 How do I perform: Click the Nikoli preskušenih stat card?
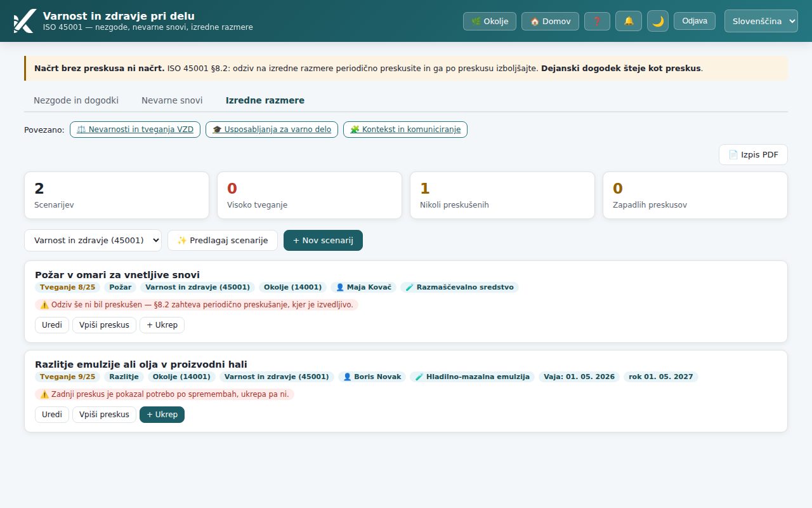502,196
